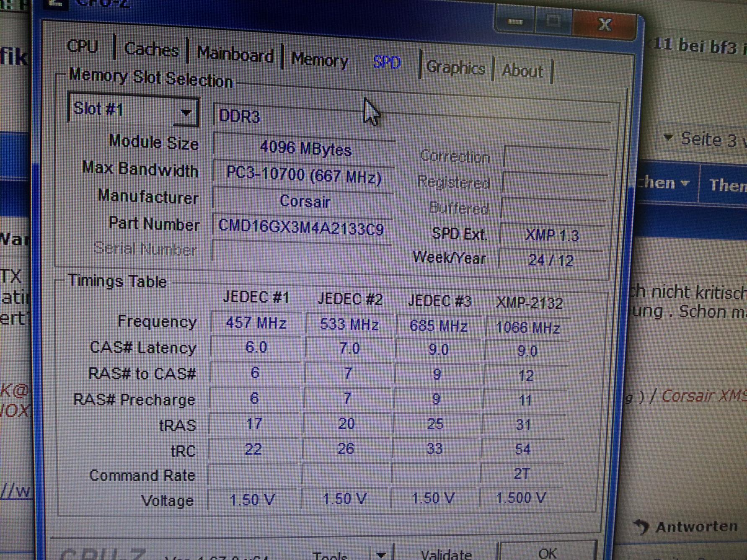Viewport: 747px width, 560px height.
Task: Click JEDEC #1 tRC value 22
Action: pos(253,449)
